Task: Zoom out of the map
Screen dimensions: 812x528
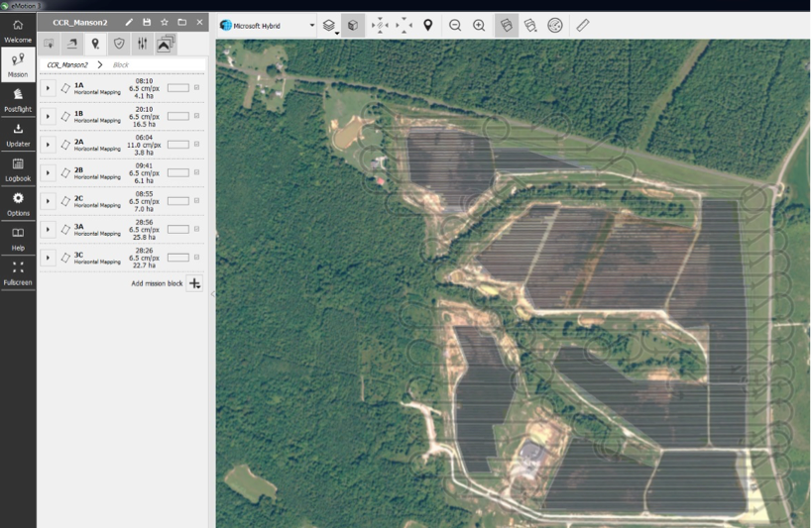Action: click(x=455, y=26)
